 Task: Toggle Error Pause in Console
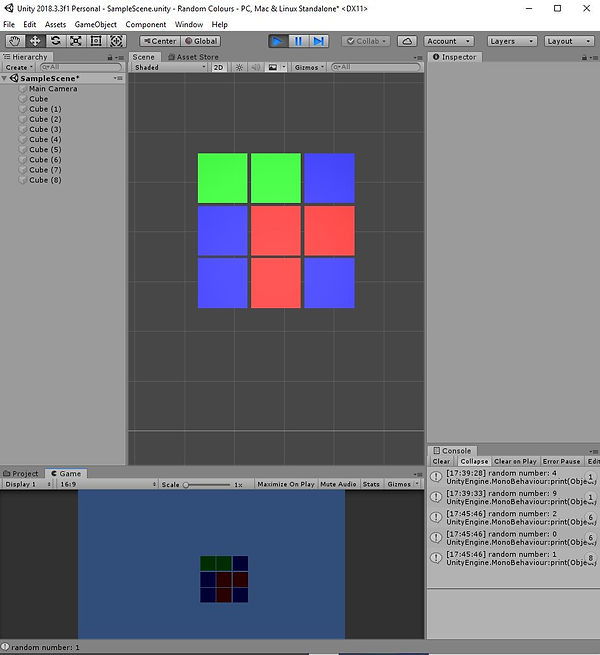pos(561,462)
